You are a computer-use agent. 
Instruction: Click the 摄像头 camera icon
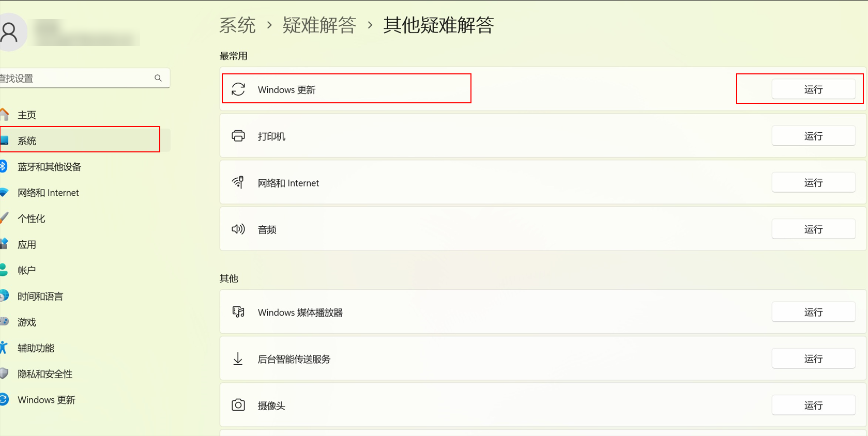(x=238, y=405)
